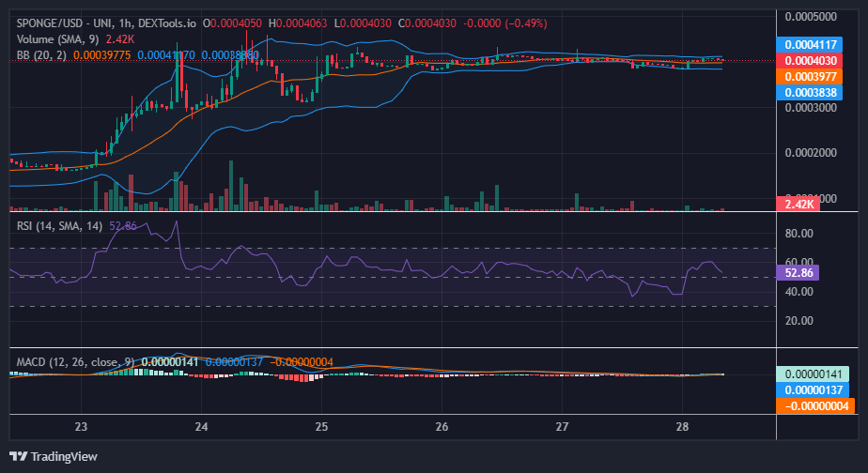Click the 40.00 RSI axis label
The image size is (868, 473).
click(x=798, y=292)
